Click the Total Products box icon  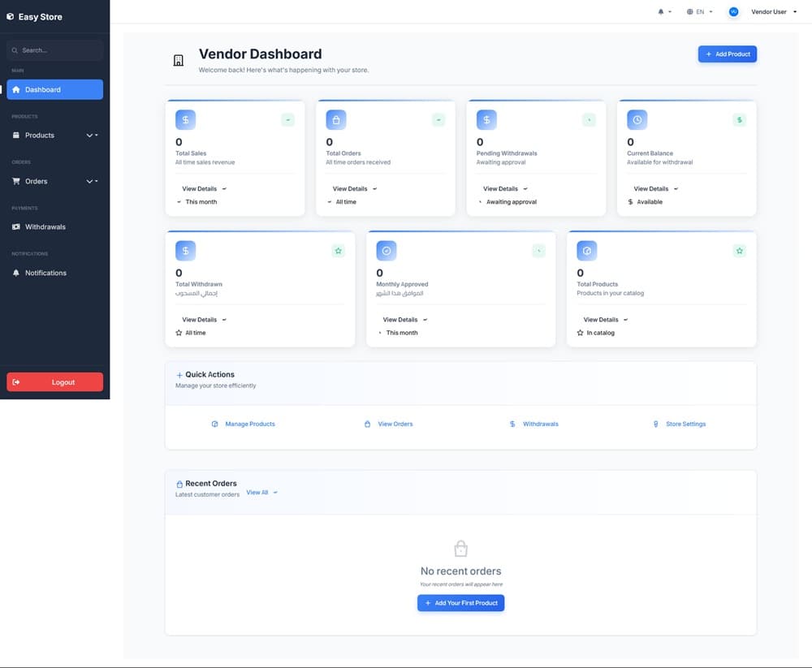pyautogui.click(x=586, y=251)
